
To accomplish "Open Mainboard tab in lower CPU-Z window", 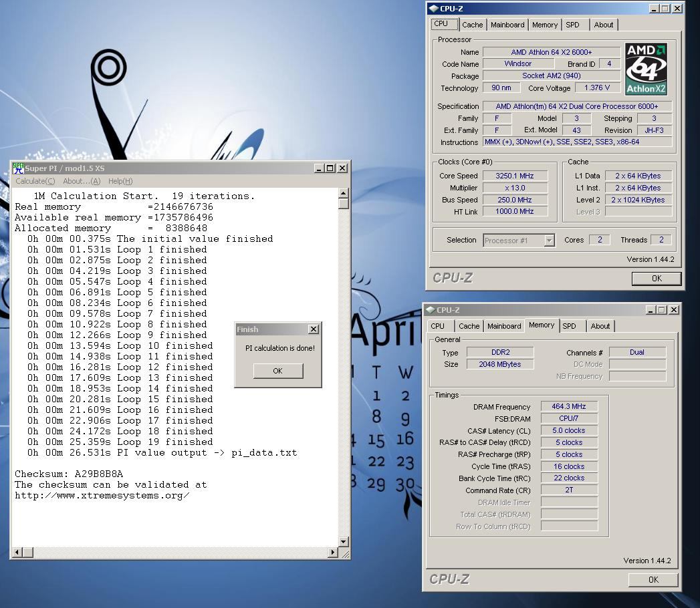I will 505,326.
